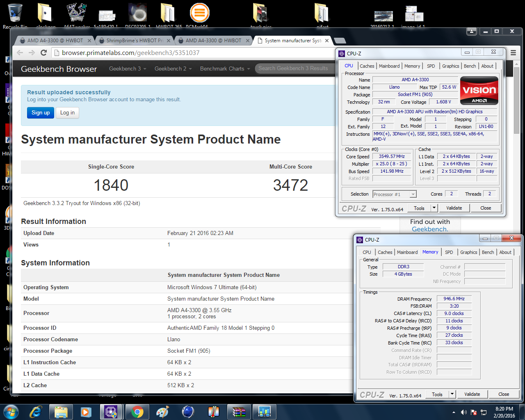This screenshot has width=525, height=420.
Task: Select the DRAM Frequency value 946.6 MHz
Action: pyautogui.click(x=454, y=299)
